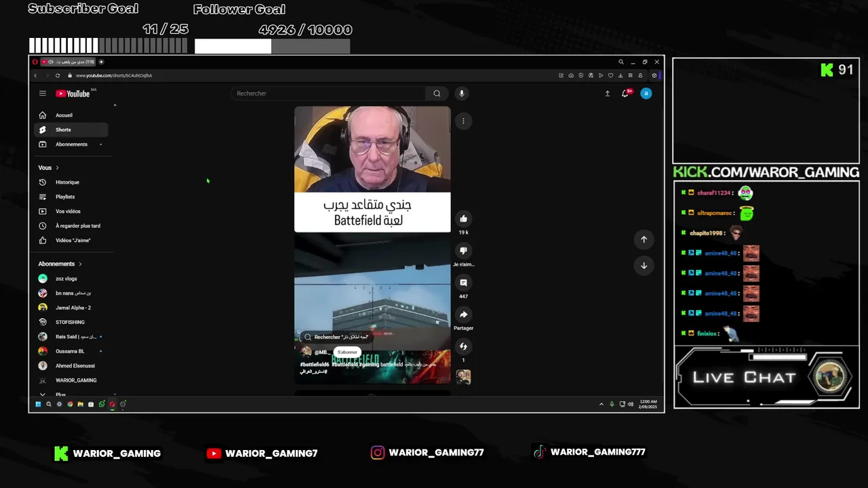
Task: Expand the Vous section chevron
Action: tap(57, 167)
